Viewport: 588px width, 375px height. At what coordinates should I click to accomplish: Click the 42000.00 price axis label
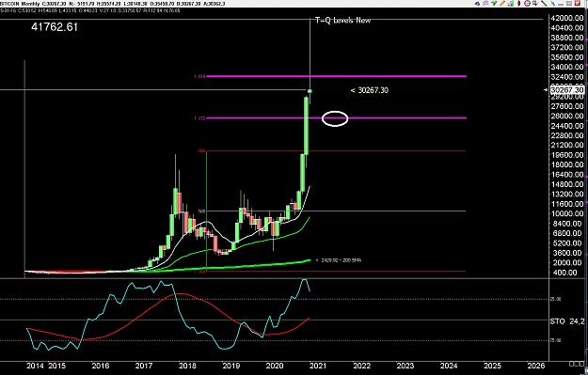[566, 18]
